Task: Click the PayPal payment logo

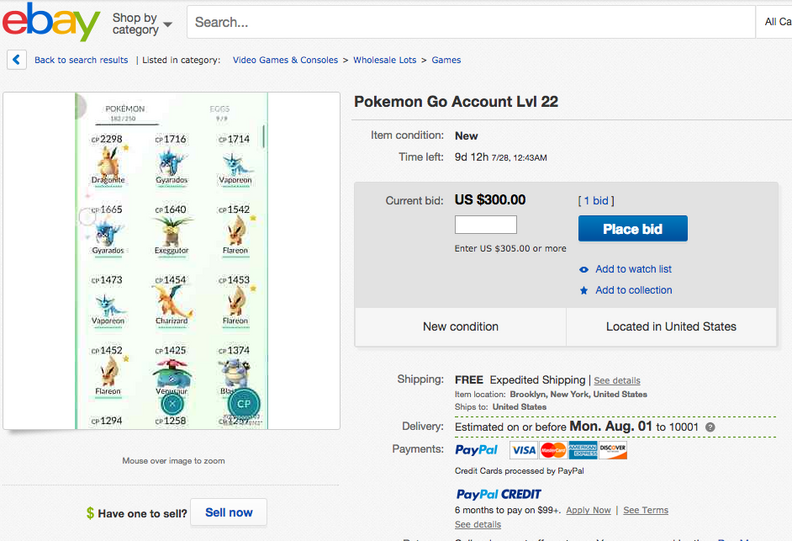Action: (476, 450)
